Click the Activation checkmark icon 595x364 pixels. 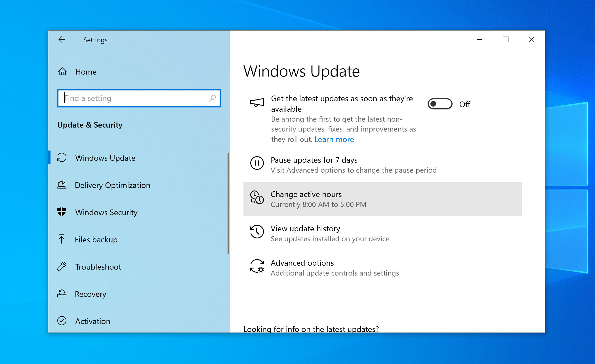coord(61,321)
